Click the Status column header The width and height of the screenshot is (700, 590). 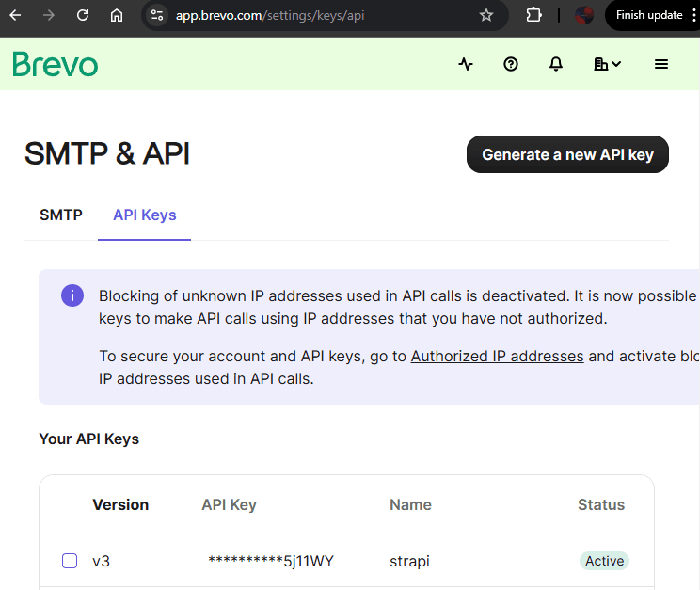(601, 504)
